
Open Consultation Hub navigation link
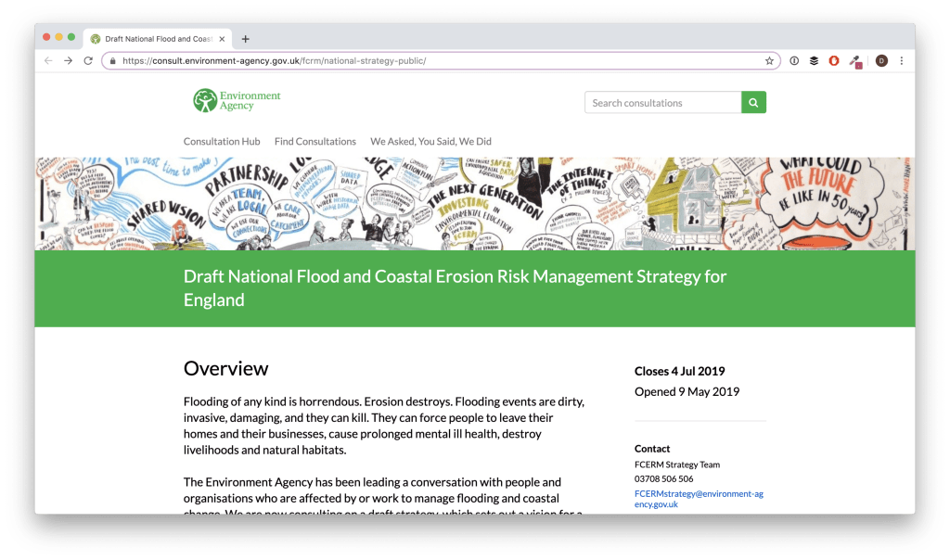coord(222,141)
